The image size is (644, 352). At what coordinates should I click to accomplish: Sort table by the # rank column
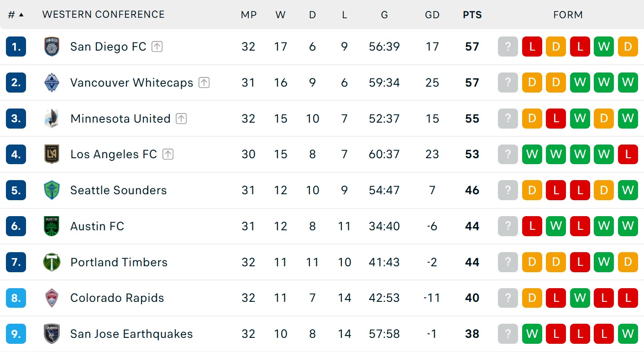click(x=16, y=15)
